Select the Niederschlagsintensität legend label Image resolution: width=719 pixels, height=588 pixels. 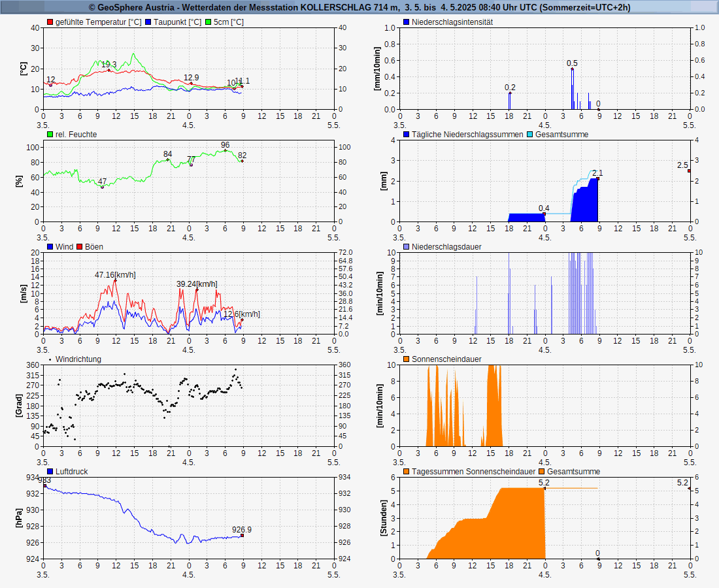[452, 22]
